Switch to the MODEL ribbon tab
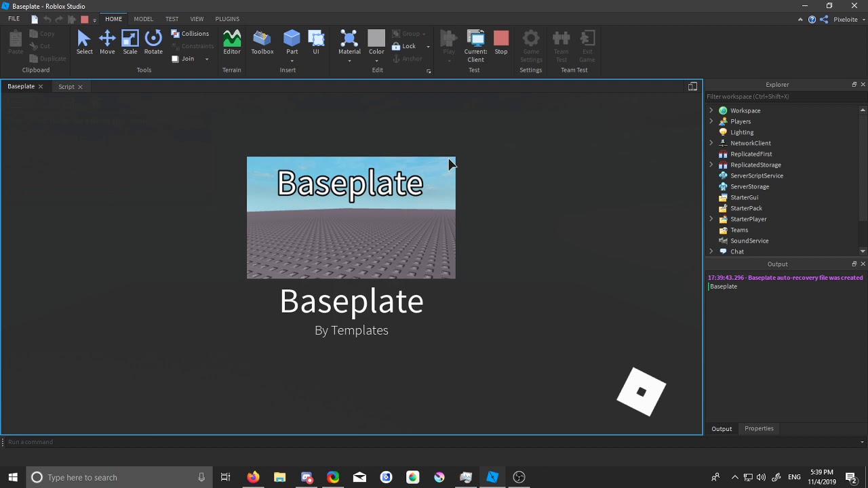This screenshot has width=868, height=488. pos(143,19)
